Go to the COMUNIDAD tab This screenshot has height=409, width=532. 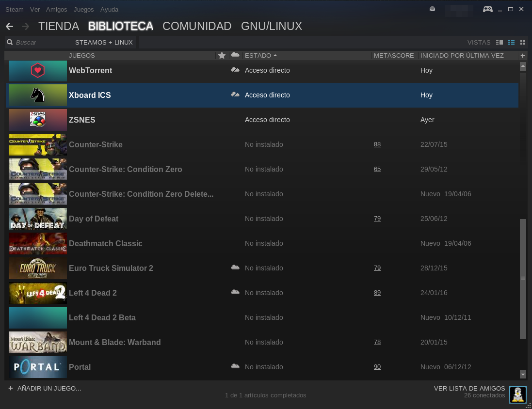pyautogui.click(x=197, y=26)
